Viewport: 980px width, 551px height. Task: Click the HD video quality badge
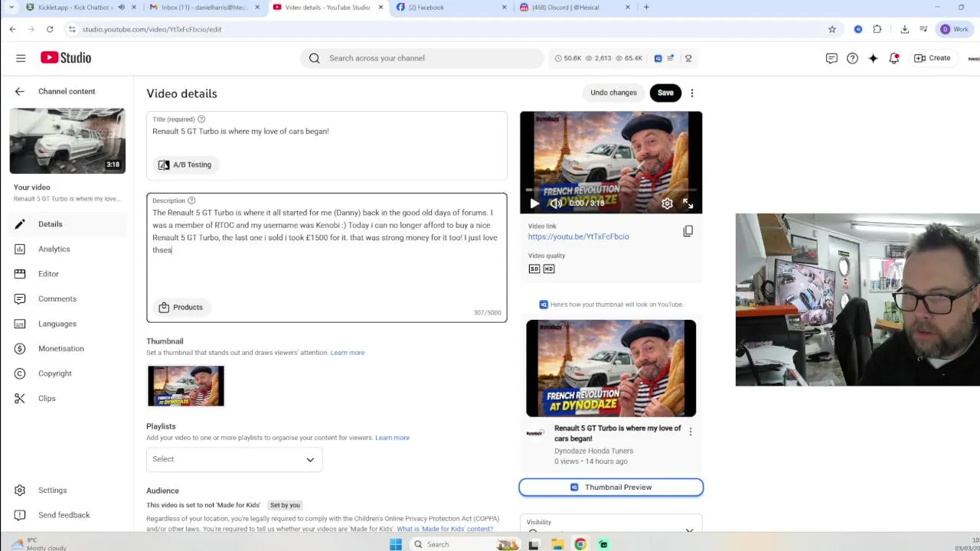click(x=548, y=269)
